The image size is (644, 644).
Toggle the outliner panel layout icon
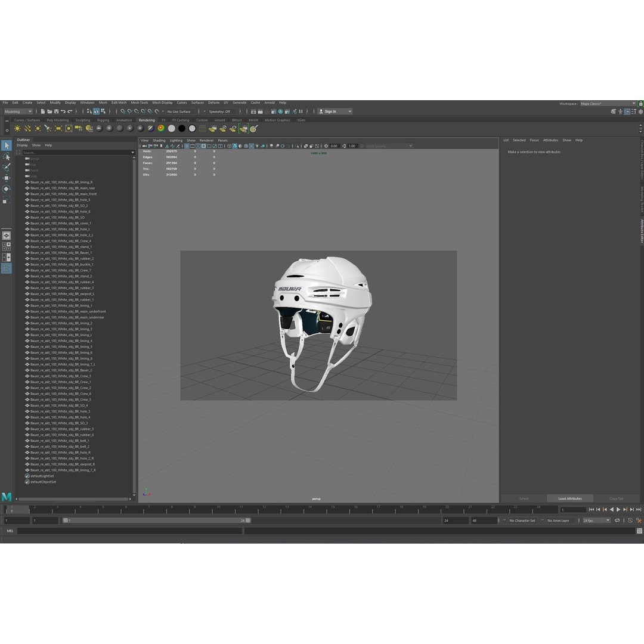pyautogui.click(x=6, y=268)
